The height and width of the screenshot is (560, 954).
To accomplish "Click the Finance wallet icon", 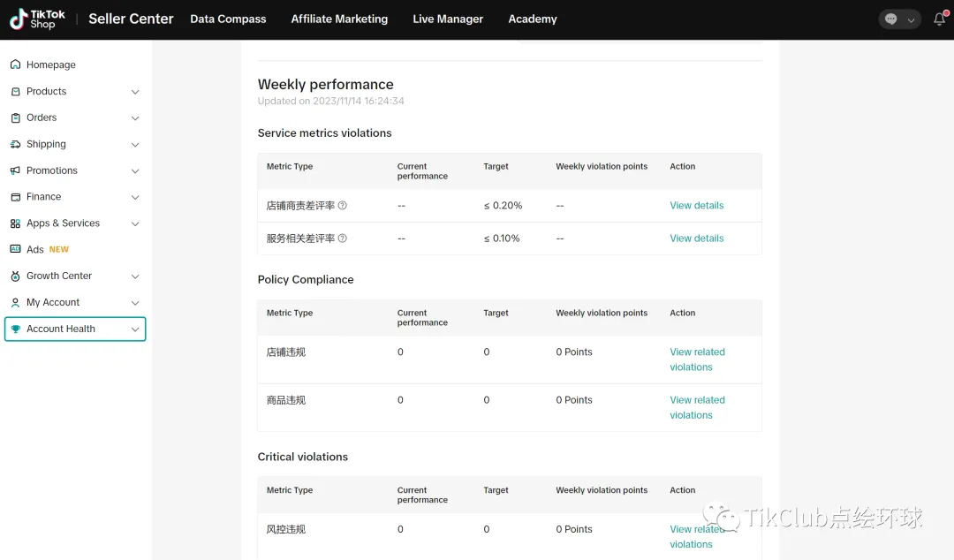I will pyautogui.click(x=15, y=197).
